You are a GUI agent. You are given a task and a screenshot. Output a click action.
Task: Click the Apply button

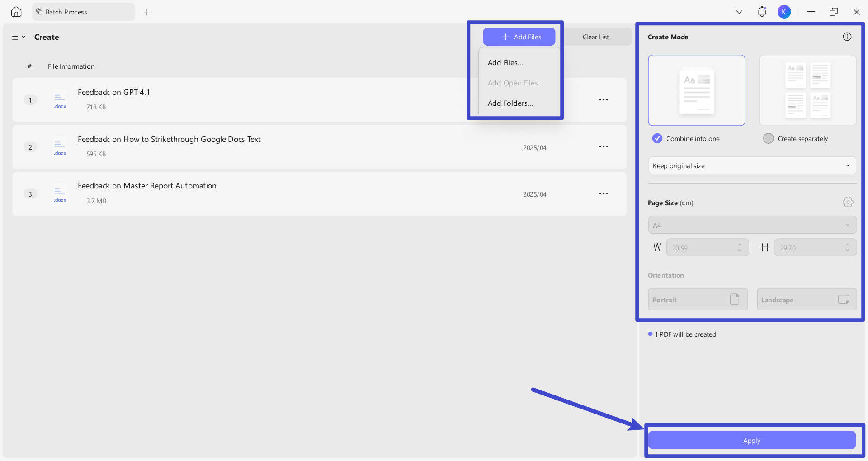[752, 440]
